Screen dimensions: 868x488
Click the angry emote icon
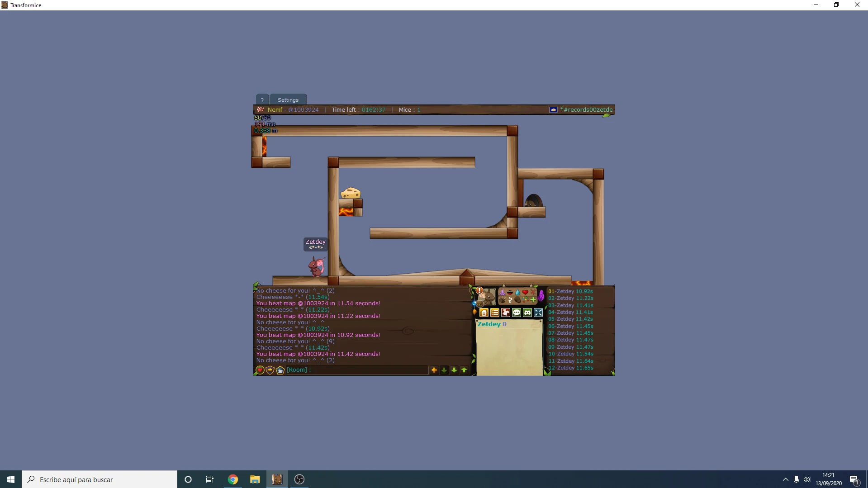[533, 292]
